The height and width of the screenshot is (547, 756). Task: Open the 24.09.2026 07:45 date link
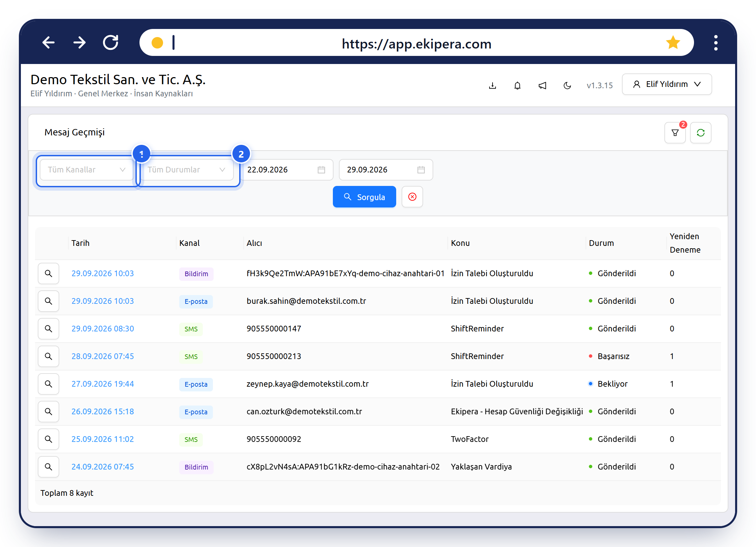pyautogui.click(x=103, y=467)
